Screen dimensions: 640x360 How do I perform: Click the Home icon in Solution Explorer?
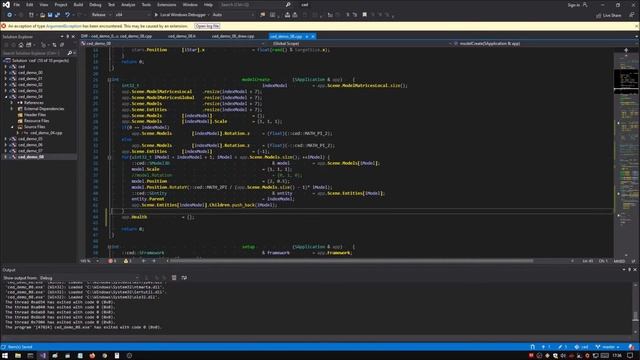click(x=21, y=44)
